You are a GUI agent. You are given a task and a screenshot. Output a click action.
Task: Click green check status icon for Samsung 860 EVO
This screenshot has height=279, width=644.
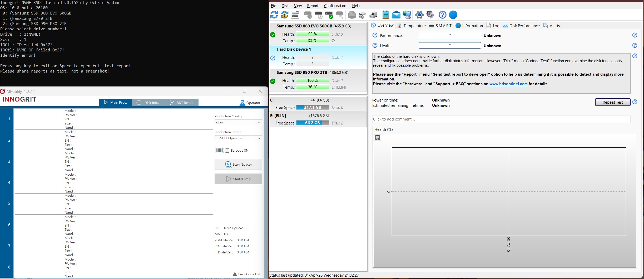tap(273, 35)
